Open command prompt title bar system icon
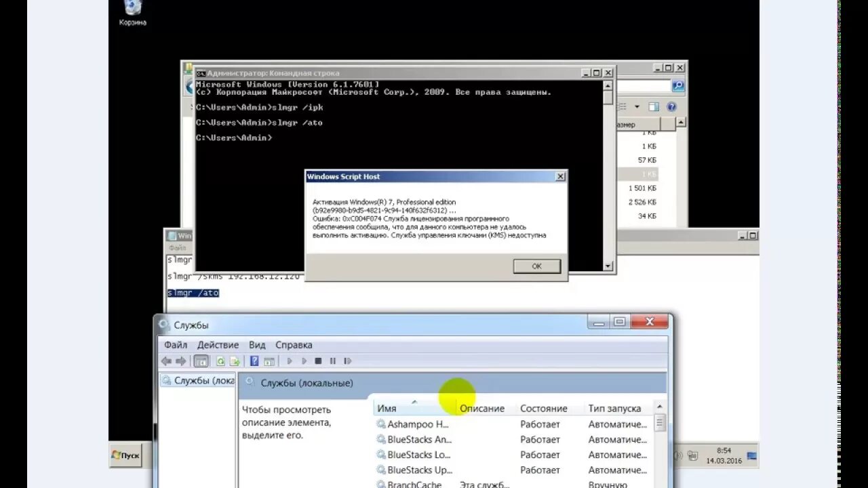Viewport: 868px width, 488px height. (201, 73)
